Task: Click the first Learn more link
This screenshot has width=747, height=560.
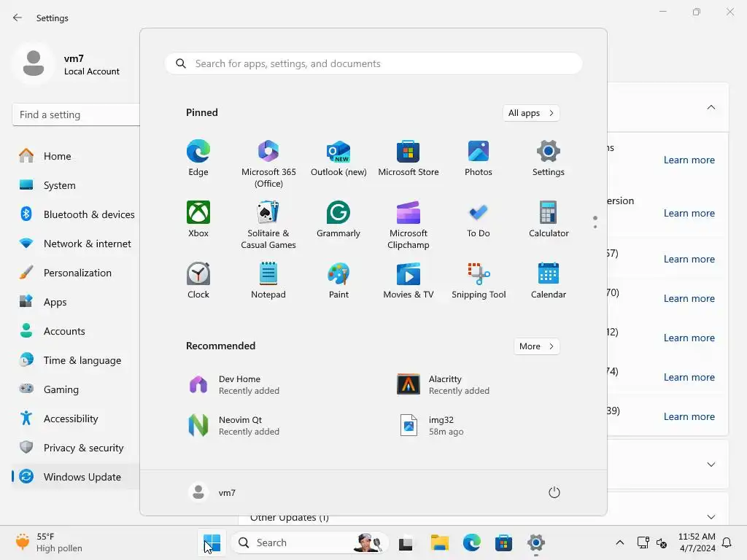Action: coord(689,160)
